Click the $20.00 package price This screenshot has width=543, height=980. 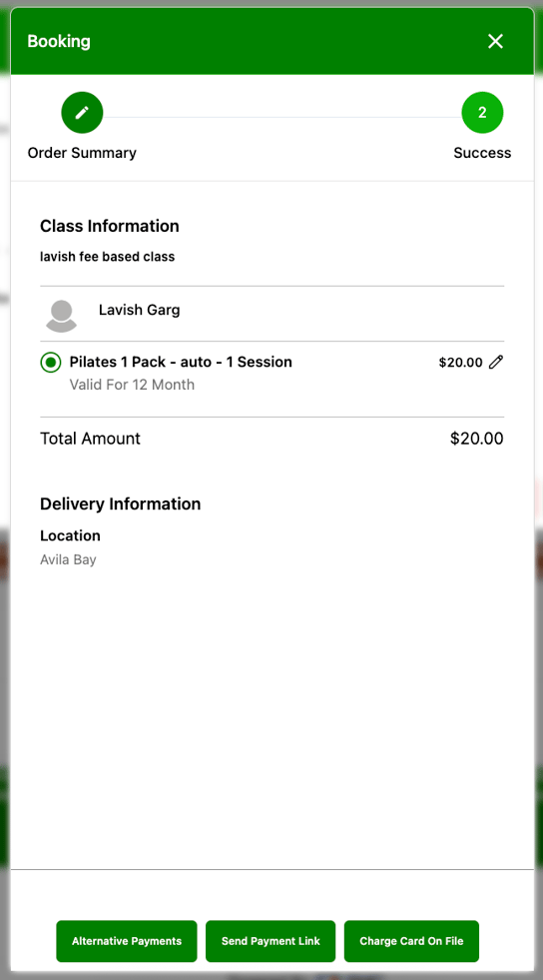[x=460, y=363]
